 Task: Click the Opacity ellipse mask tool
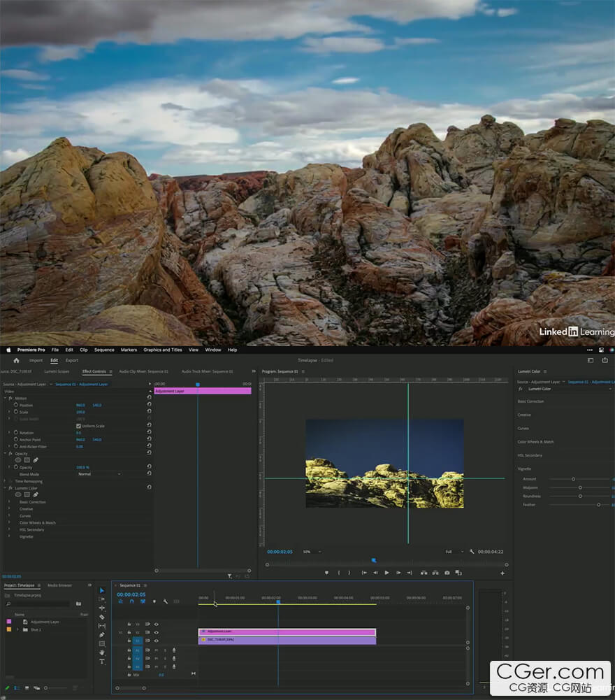point(18,460)
